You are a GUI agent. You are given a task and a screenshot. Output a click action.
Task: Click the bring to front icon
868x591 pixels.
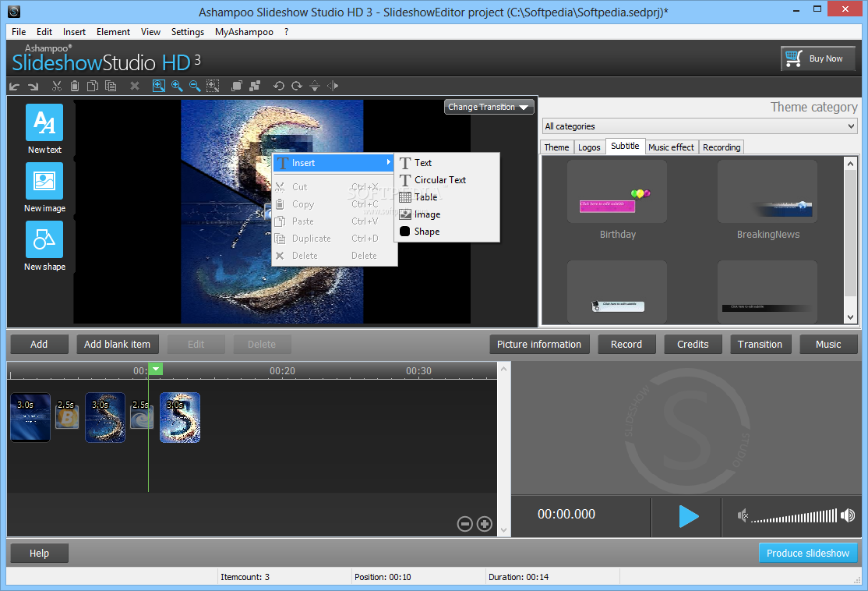click(236, 86)
